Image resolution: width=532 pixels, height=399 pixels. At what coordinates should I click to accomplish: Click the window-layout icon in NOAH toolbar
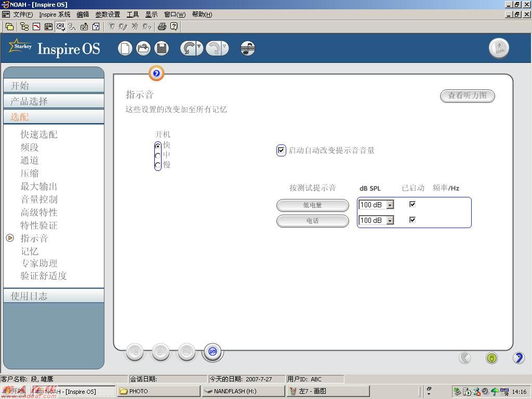click(x=48, y=26)
